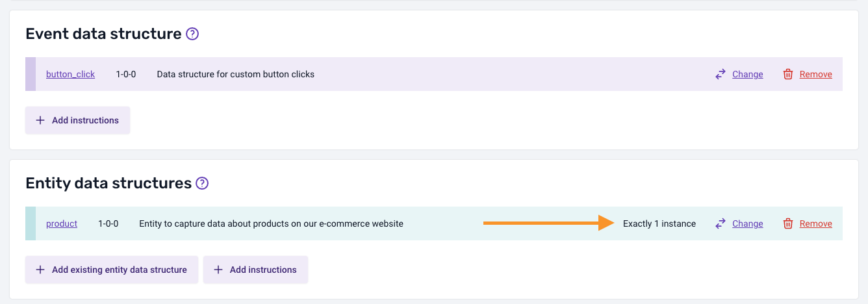Open the button_click data structure link

click(70, 75)
